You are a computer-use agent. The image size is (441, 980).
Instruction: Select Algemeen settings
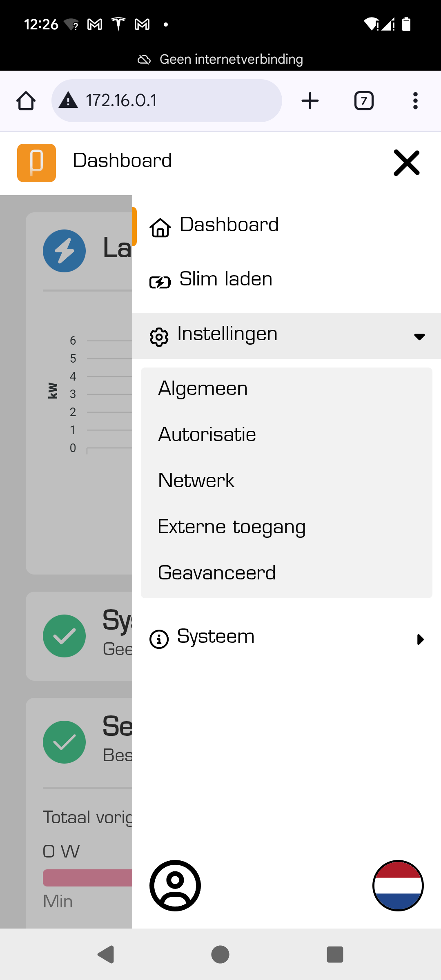click(203, 388)
